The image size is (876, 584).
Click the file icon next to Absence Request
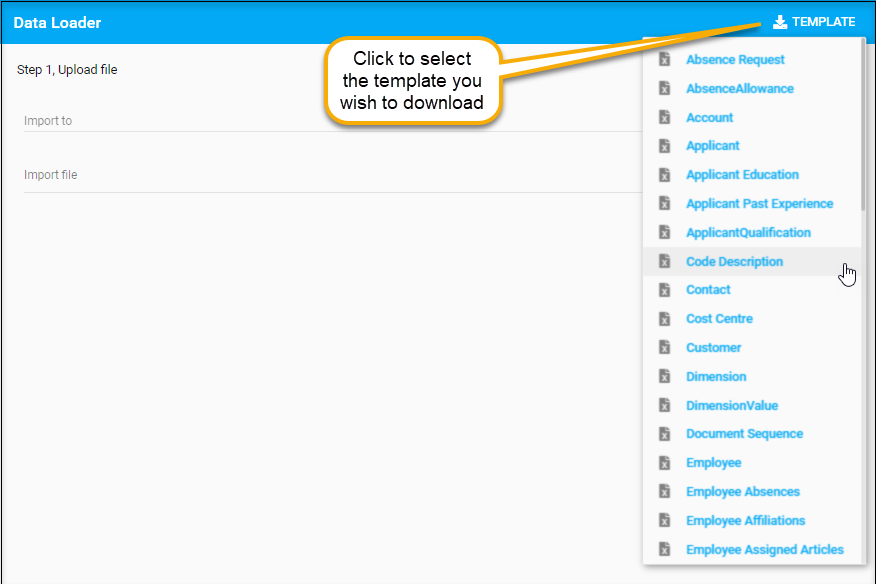click(664, 60)
